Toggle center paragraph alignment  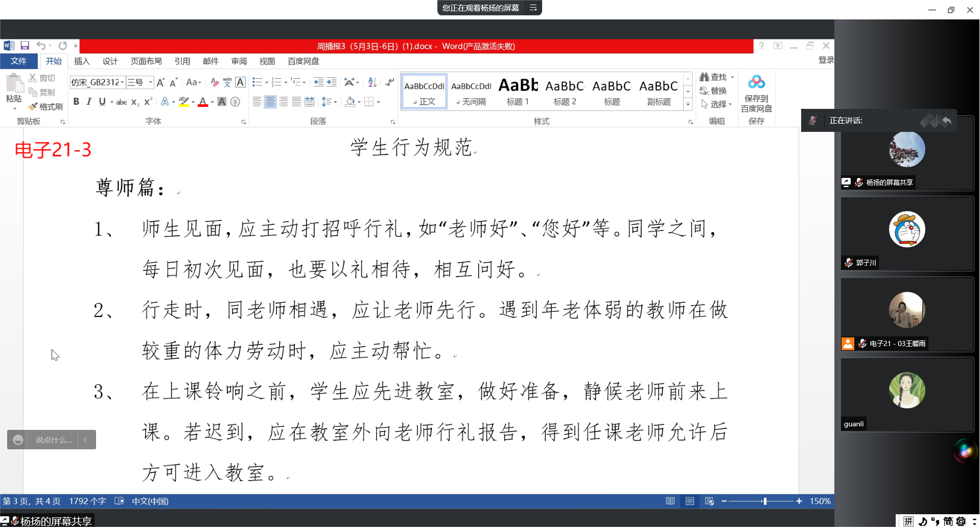270,102
